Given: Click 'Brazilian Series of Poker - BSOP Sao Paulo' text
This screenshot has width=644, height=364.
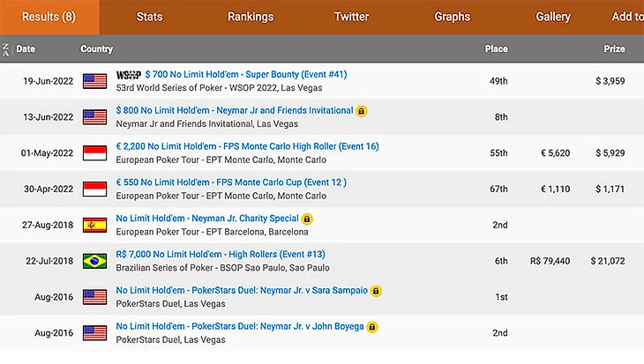Looking at the screenshot, I should (201, 268).
